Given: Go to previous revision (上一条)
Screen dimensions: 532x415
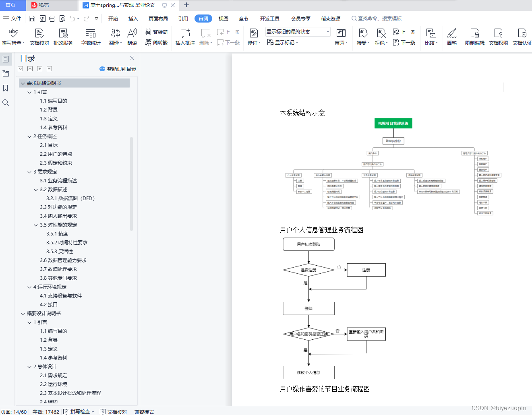Looking at the screenshot, I should pyautogui.click(x=404, y=32).
